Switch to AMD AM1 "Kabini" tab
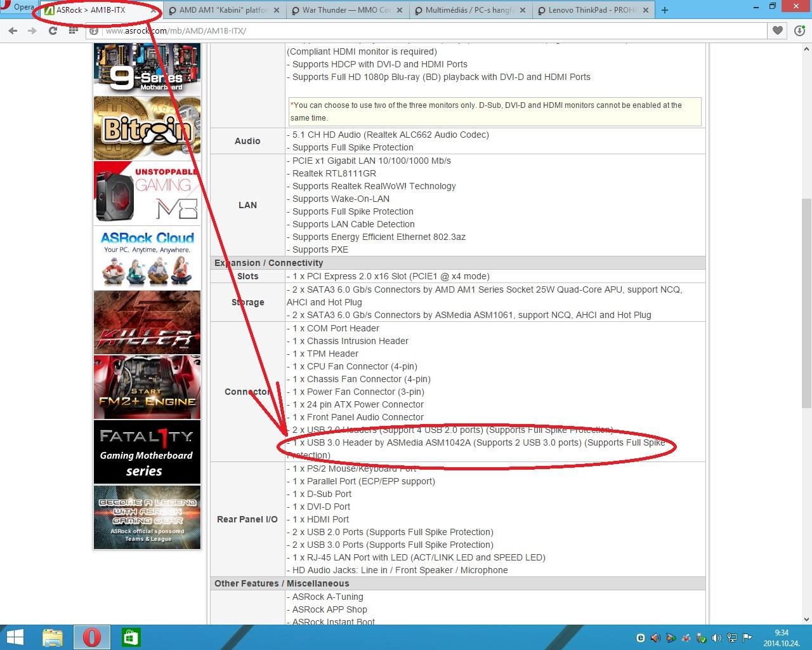This screenshot has width=812, height=650. (x=223, y=10)
